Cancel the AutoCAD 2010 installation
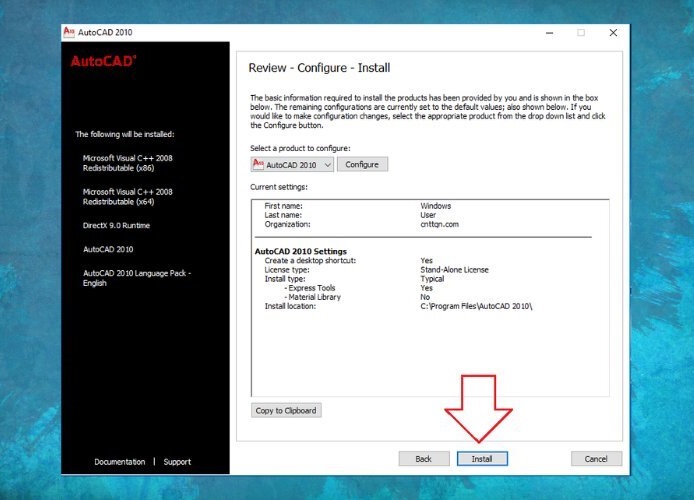The height and width of the screenshot is (500, 694). (x=596, y=459)
